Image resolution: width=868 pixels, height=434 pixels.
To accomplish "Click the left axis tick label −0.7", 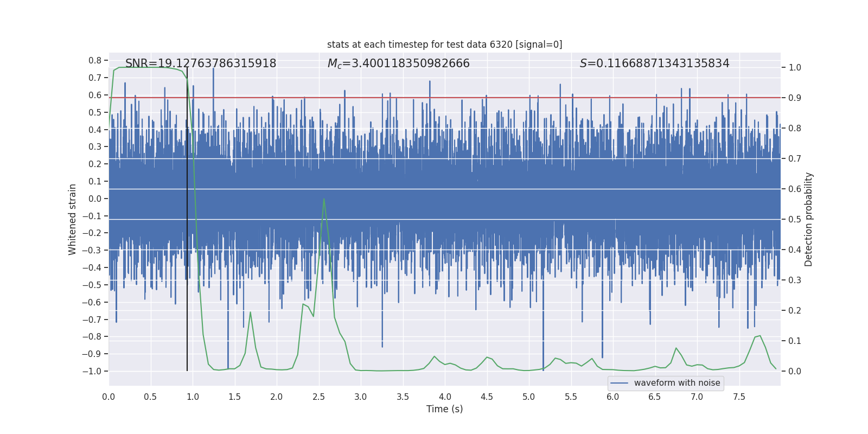I will coord(92,320).
